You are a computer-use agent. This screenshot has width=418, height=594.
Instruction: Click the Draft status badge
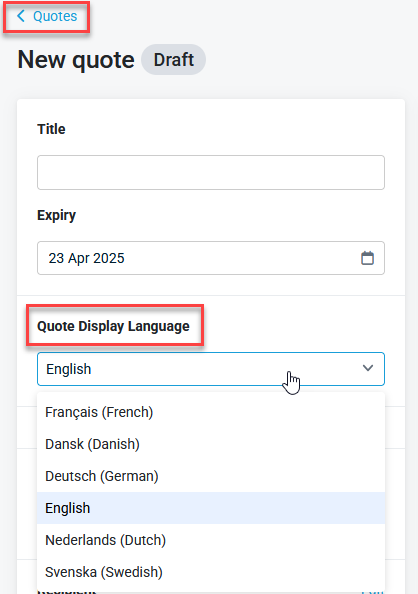(174, 59)
